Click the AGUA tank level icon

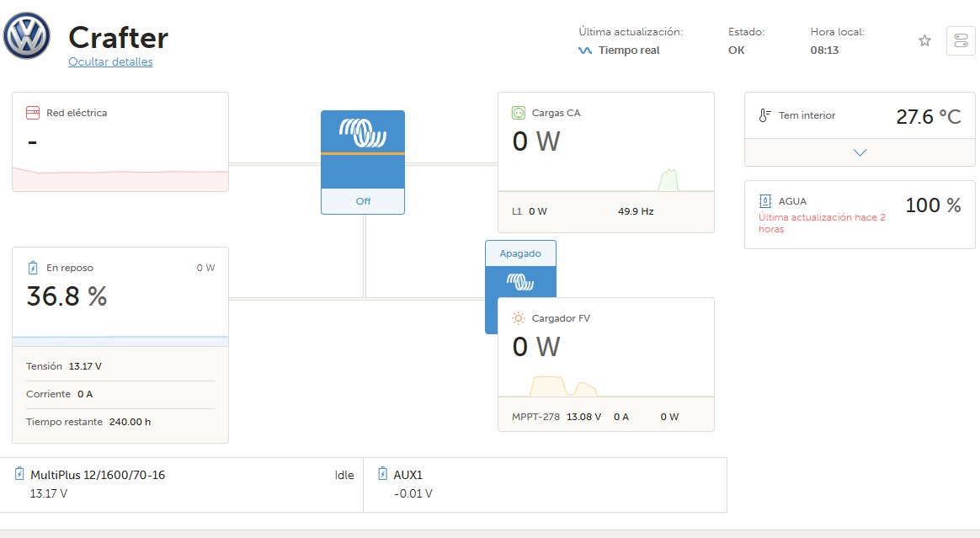[764, 201]
